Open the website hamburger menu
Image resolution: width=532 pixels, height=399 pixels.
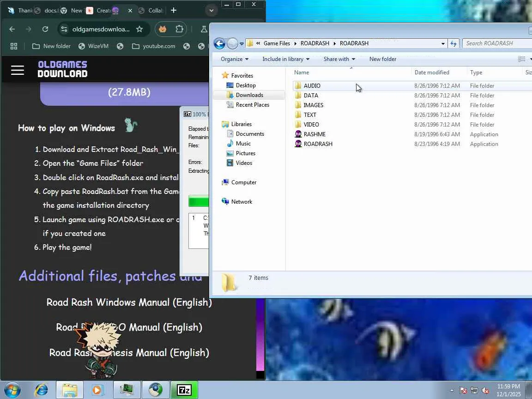[x=17, y=70]
